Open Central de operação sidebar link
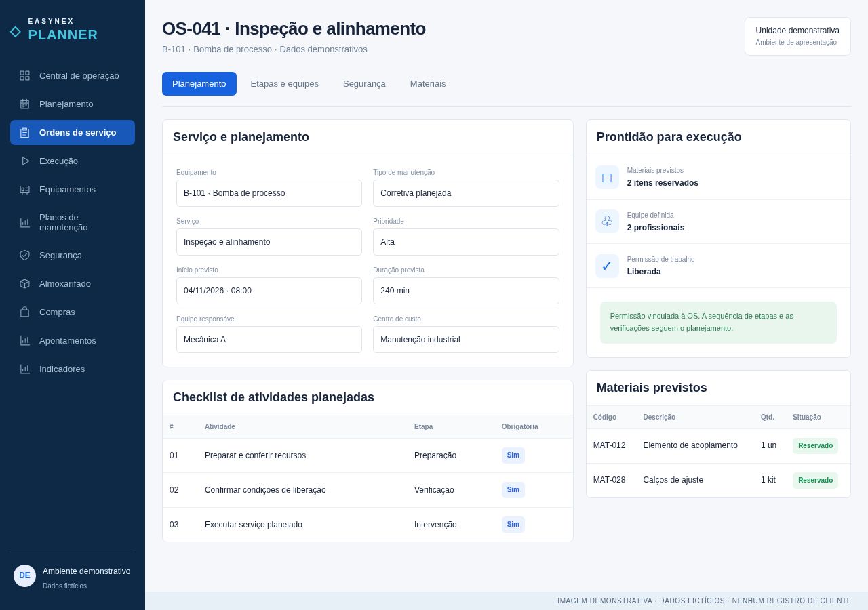The width and height of the screenshot is (868, 610). coord(73,75)
